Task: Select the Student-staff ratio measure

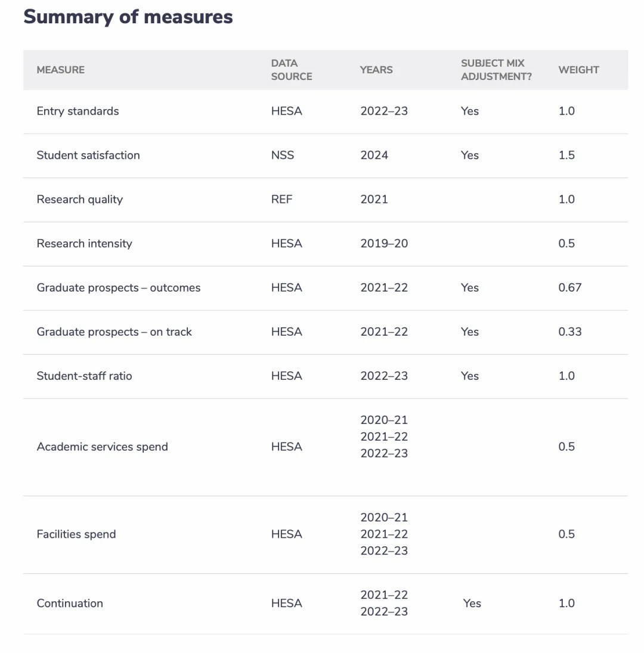Action: [85, 376]
